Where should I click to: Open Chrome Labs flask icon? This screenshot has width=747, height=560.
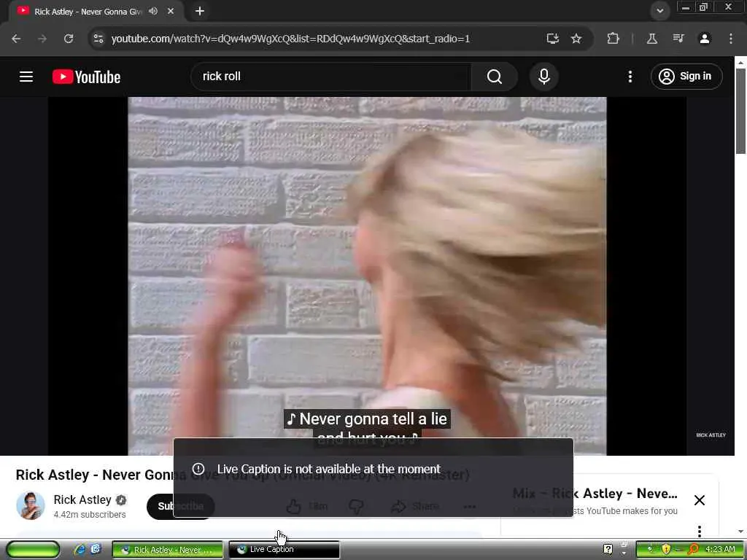[651, 39]
